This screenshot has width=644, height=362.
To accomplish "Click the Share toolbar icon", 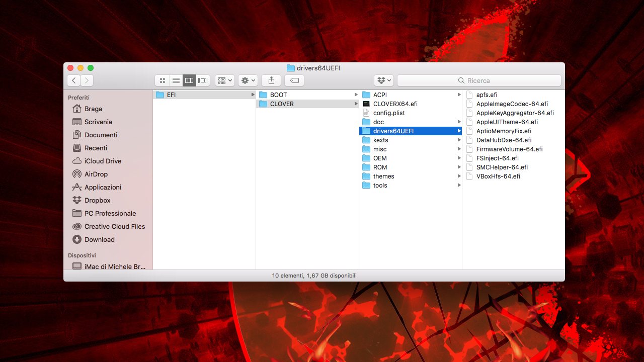I will click(x=271, y=80).
